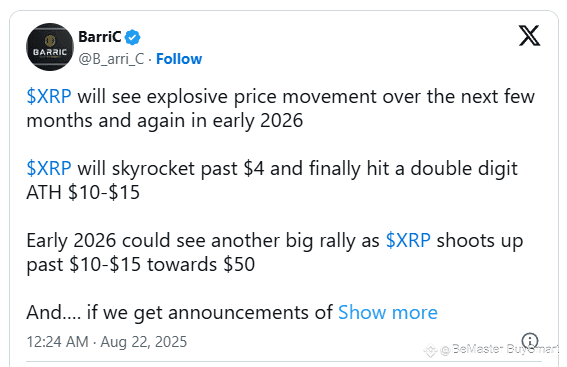Screen dimensions: 567x367
Task: Click $XRP before 'shoots up'
Action: pyautogui.click(x=408, y=240)
